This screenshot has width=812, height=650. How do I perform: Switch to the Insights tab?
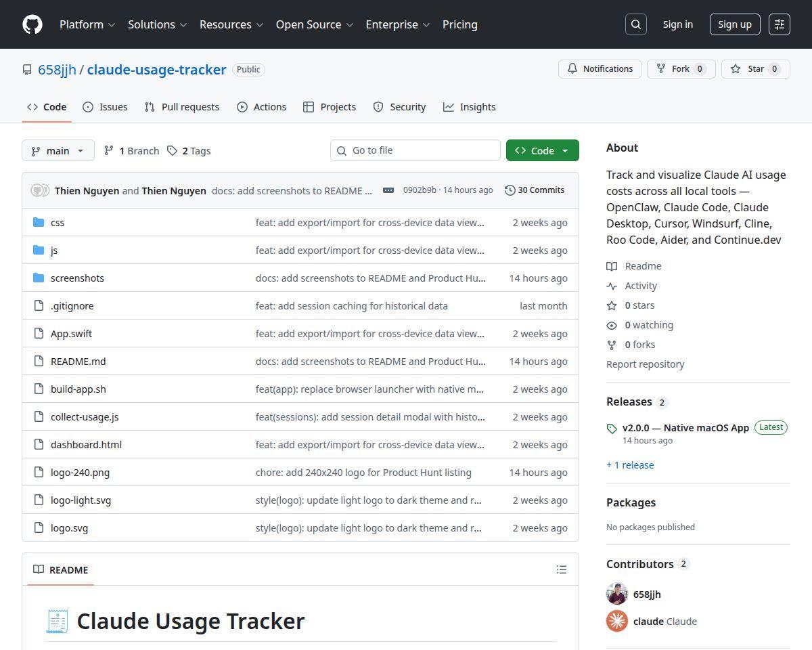pos(470,107)
